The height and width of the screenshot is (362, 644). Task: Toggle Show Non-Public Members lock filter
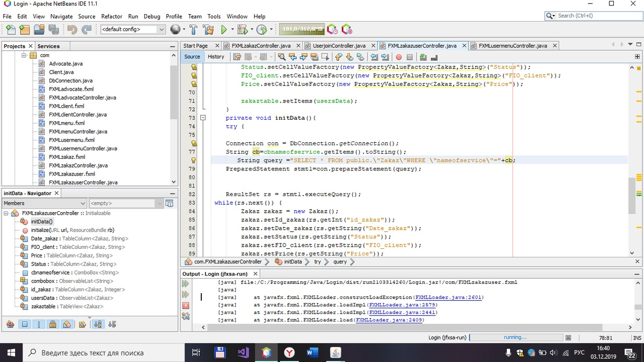click(x=52, y=324)
